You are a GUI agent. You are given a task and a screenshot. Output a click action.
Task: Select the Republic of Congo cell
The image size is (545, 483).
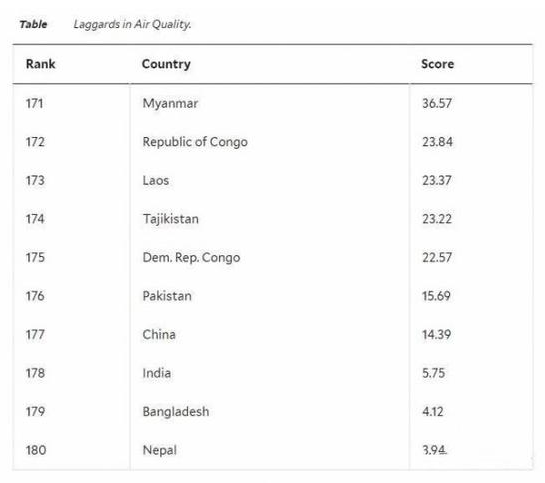(x=195, y=142)
